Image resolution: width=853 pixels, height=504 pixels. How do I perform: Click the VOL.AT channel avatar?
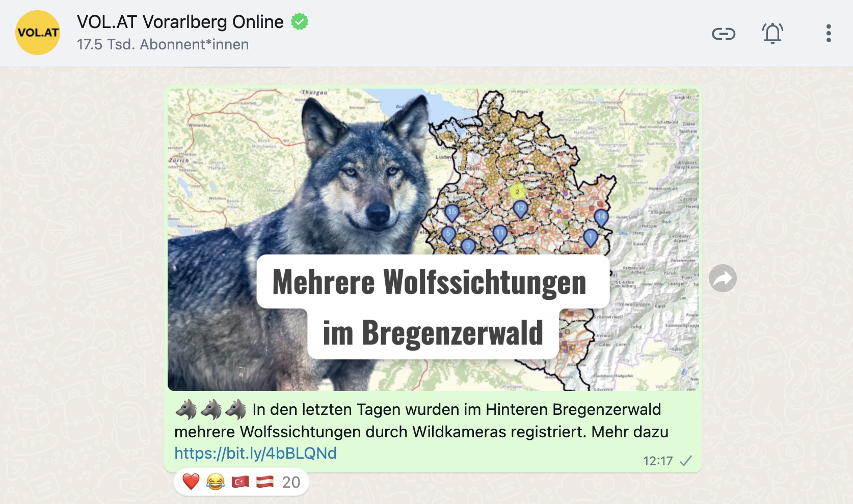tap(38, 33)
